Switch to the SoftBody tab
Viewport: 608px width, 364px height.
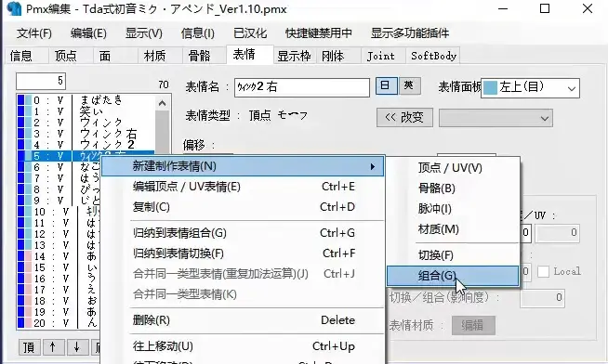[x=433, y=56]
